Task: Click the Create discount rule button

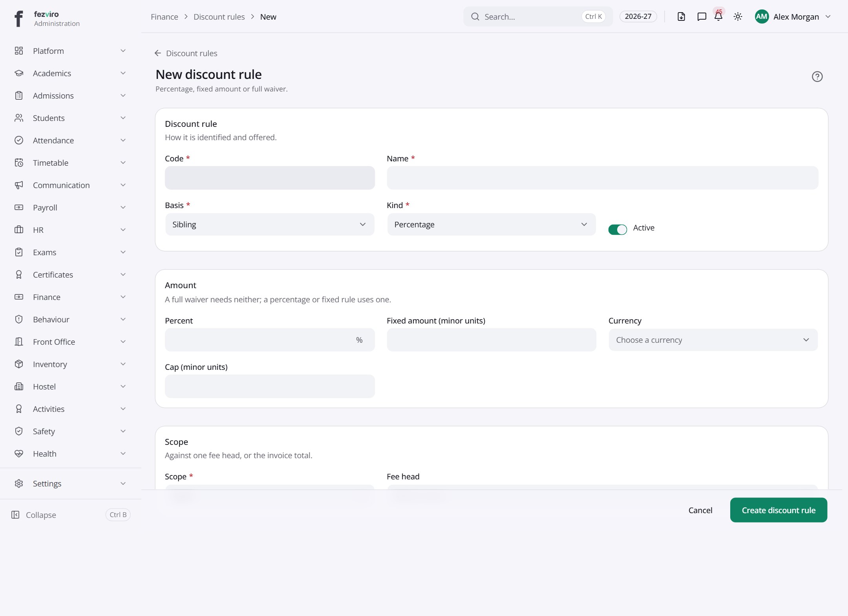Action: (x=779, y=510)
